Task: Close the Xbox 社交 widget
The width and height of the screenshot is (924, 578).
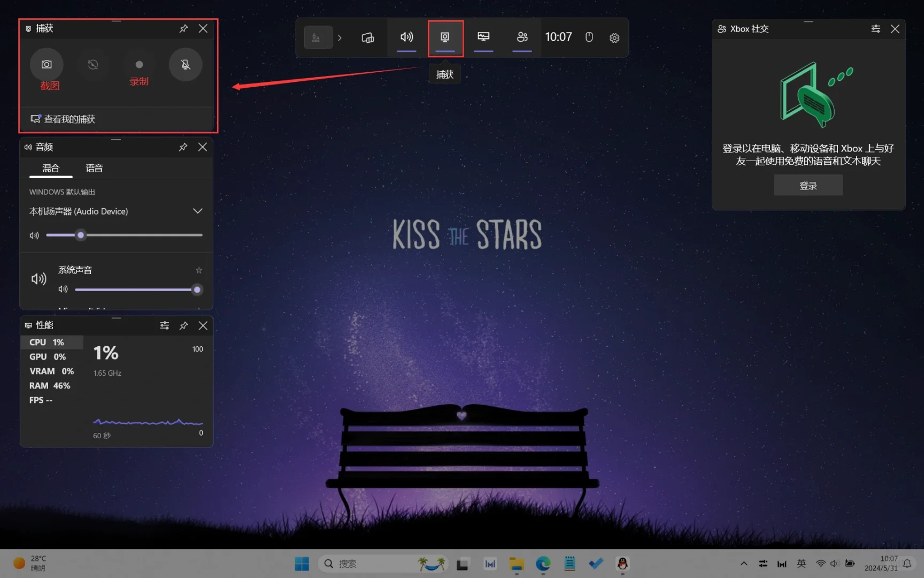Action: [895, 29]
